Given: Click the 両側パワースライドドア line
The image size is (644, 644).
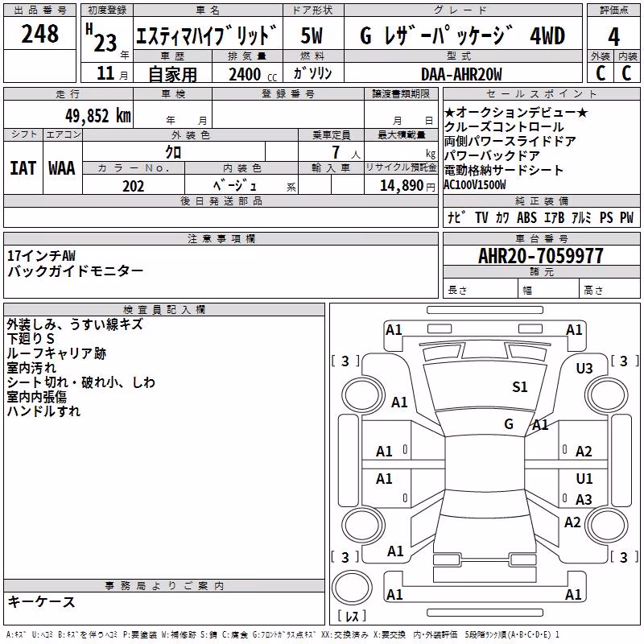Looking at the screenshot, I should [x=510, y=142].
